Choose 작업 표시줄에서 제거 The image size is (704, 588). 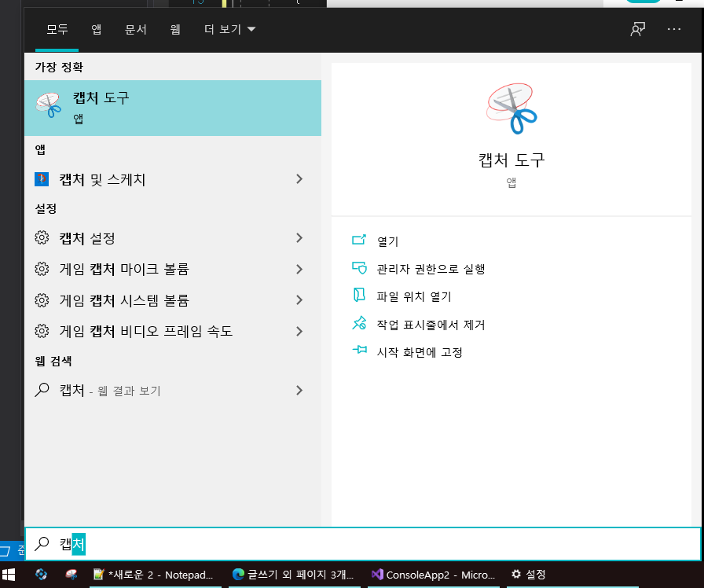431,325
